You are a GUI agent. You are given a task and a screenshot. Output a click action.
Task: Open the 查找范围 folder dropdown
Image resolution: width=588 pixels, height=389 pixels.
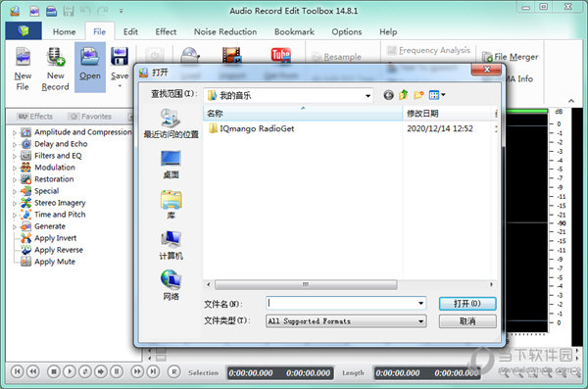367,96
